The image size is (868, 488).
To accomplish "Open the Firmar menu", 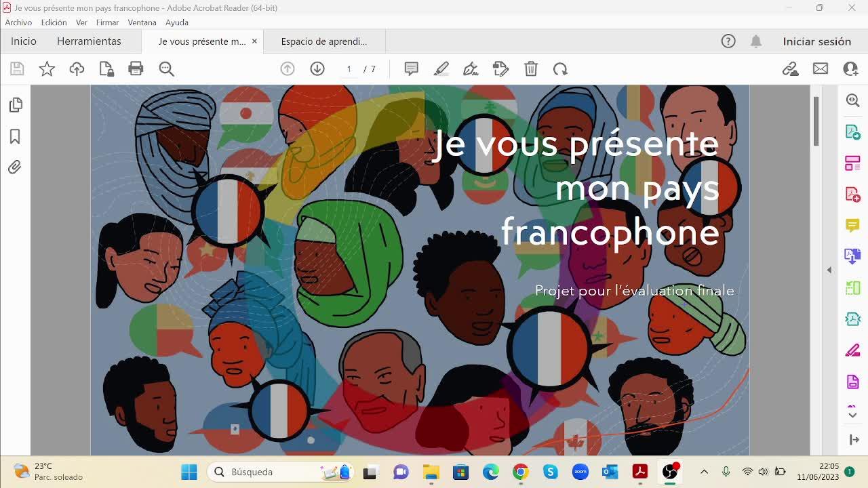I will 107,22.
